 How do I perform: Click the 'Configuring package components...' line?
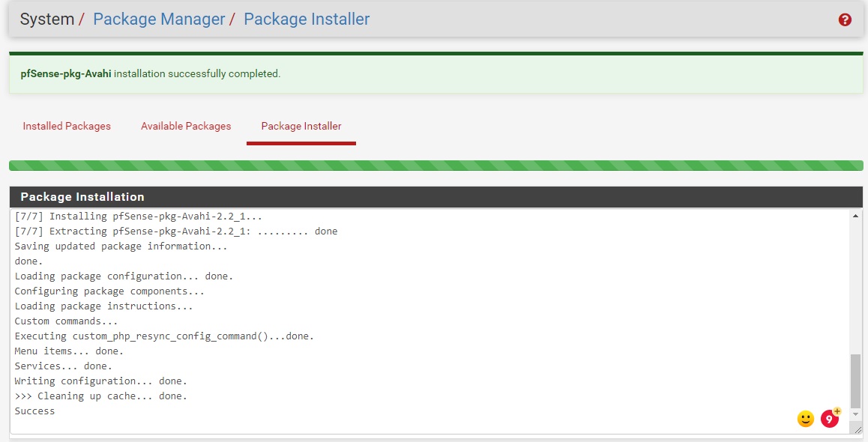[109, 291]
